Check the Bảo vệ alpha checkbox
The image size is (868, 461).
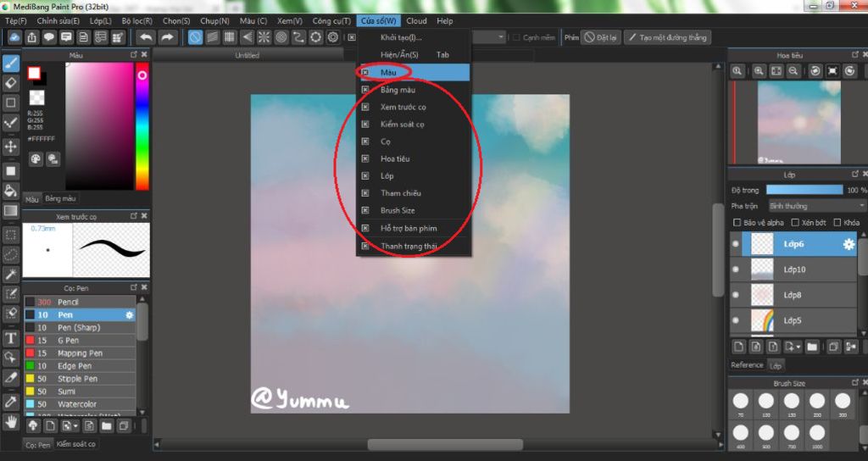(x=737, y=223)
